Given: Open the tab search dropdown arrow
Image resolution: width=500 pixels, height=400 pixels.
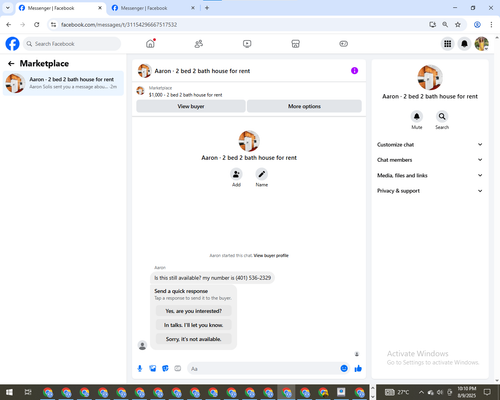Looking at the screenshot, I should 8,8.
